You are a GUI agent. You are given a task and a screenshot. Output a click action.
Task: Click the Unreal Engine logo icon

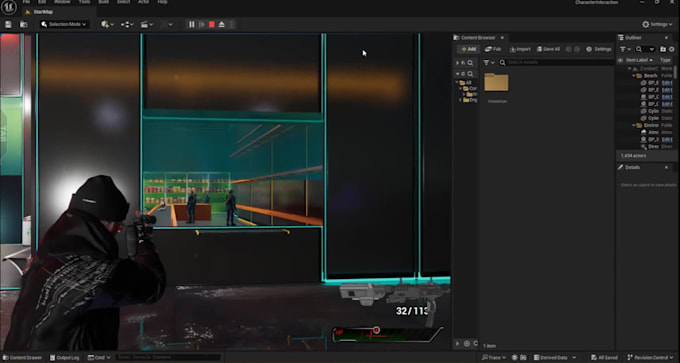click(9, 7)
